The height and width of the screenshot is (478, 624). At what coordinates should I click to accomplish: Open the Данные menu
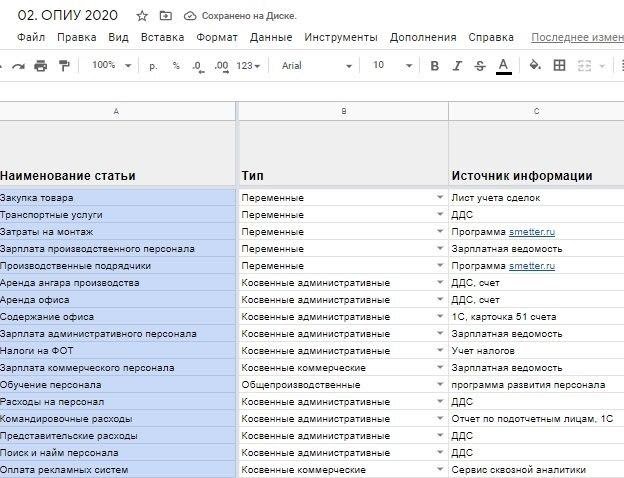(x=271, y=37)
